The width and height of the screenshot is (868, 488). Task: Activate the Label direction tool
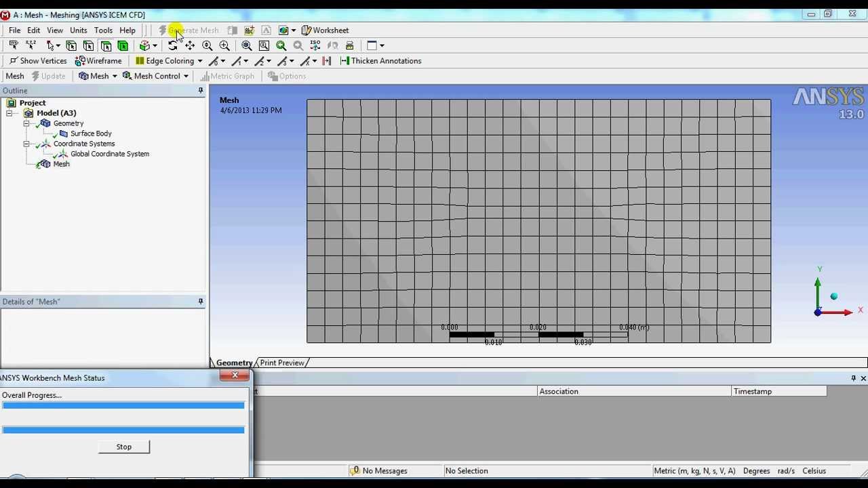(14, 45)
